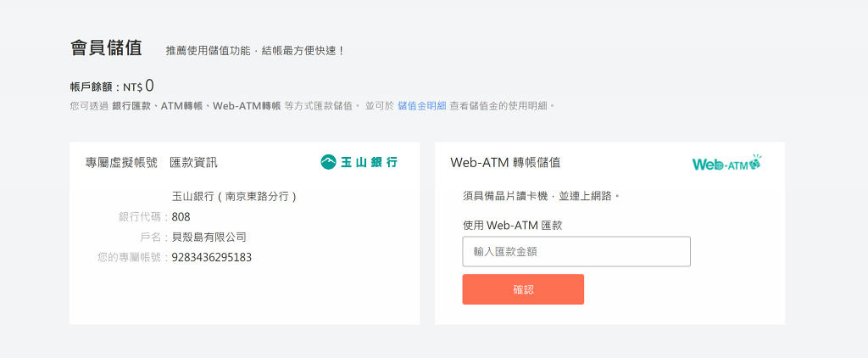Focus the 輸入匯款金額 input field
The width and height of the screenshot is (868, 358).
[576, 252]
